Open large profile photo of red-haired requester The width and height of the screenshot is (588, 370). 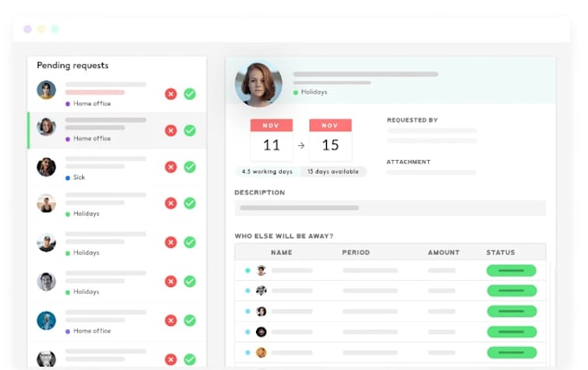pos(259,85)
